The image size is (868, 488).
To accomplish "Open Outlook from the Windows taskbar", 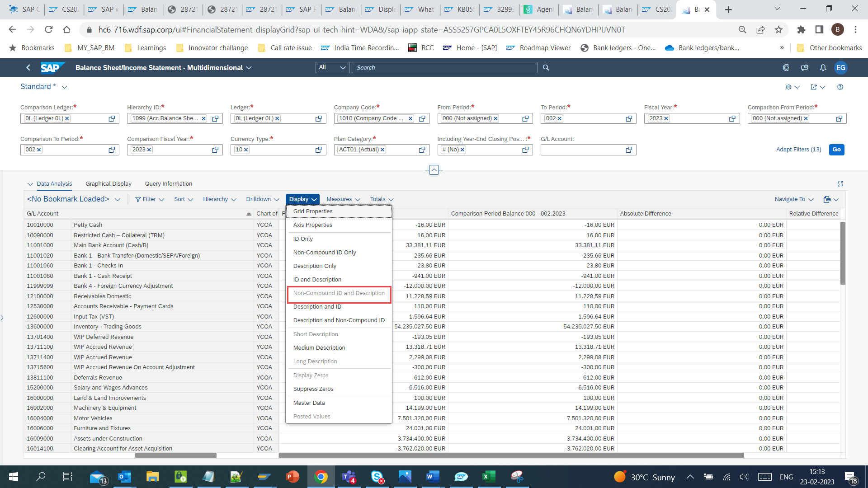I will (x=124, y=477).
